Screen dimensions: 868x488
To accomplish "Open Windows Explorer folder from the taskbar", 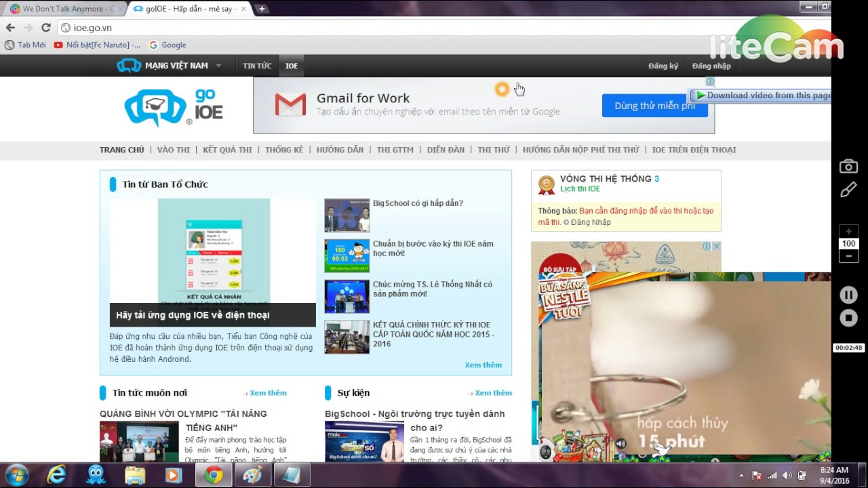I will pos(135,475).
